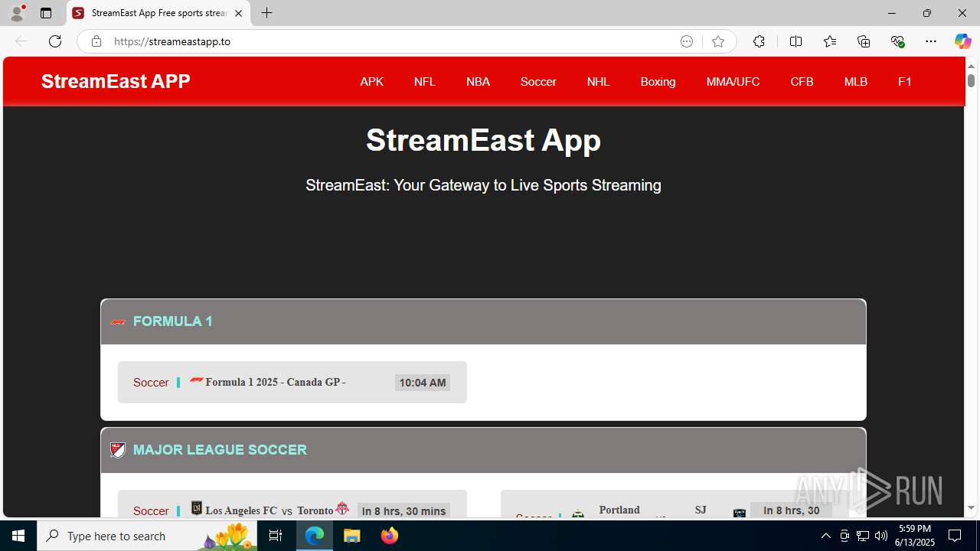Toggle split screen view icon

(x=795, y=41)
